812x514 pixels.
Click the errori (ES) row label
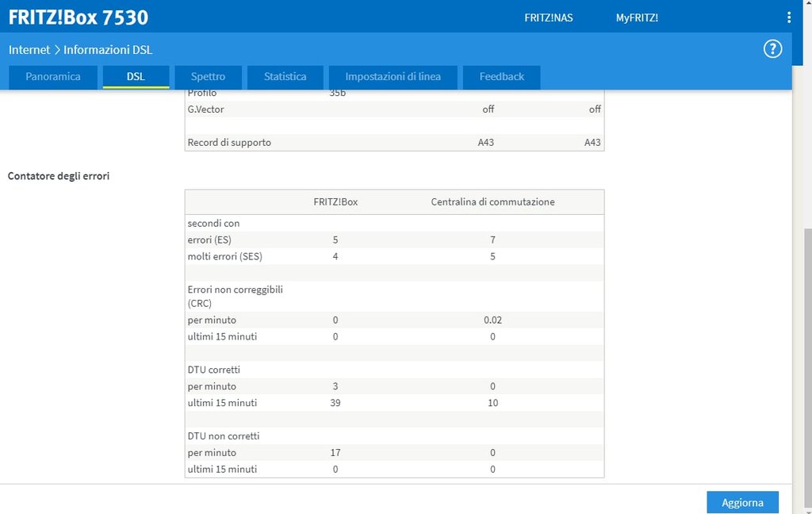[209, 240]
